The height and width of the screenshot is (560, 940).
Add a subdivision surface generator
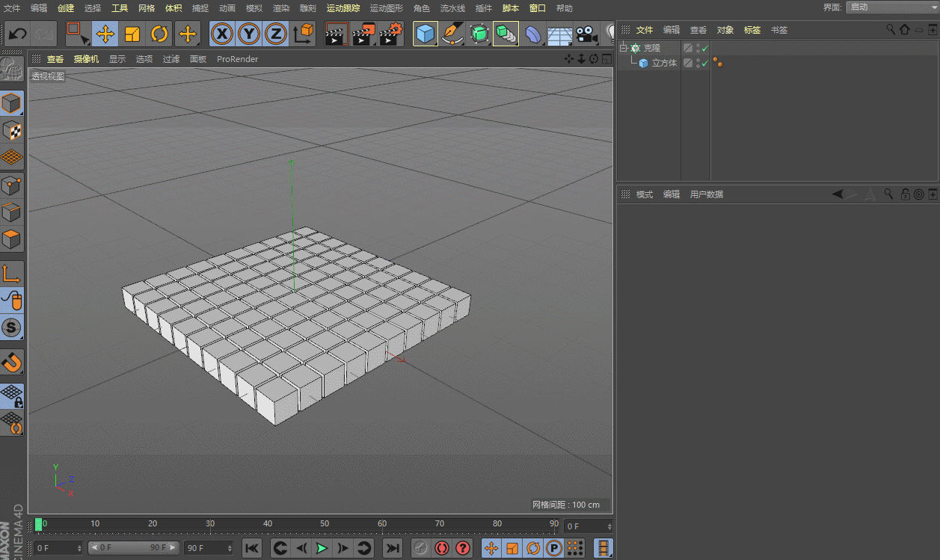click(479, 34)
